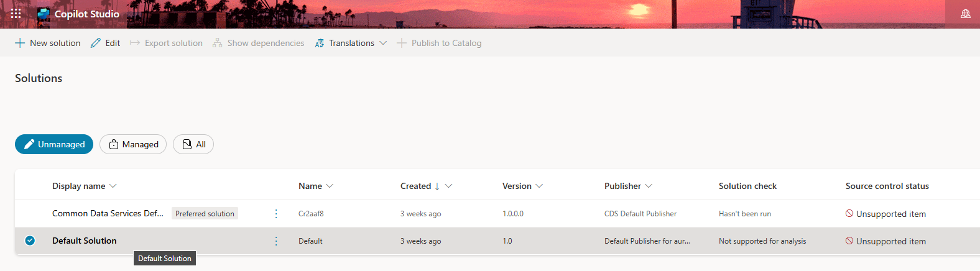The image size is (980, 271).
Task: Click the Cr2aaf8 name cell
Action: (x=311, y=214)
